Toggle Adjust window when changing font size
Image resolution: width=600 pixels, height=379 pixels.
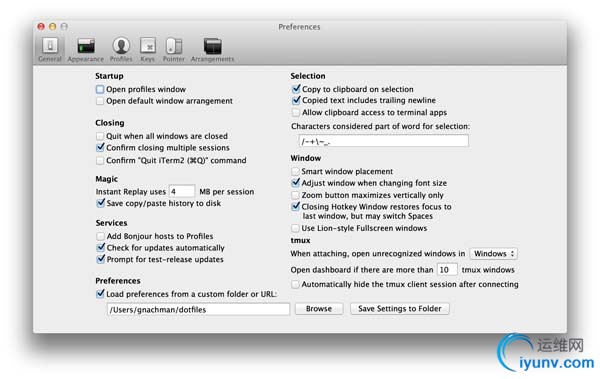(x=295, y=183)
